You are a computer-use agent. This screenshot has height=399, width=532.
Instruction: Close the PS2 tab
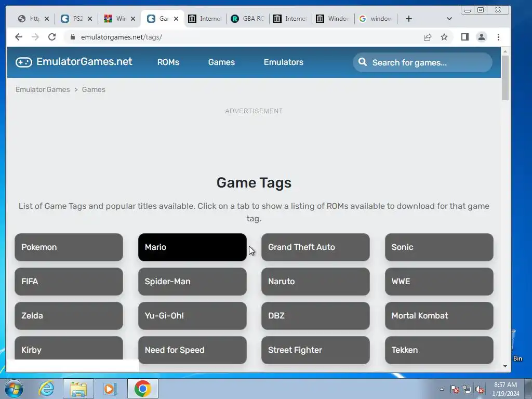(90, 19)
